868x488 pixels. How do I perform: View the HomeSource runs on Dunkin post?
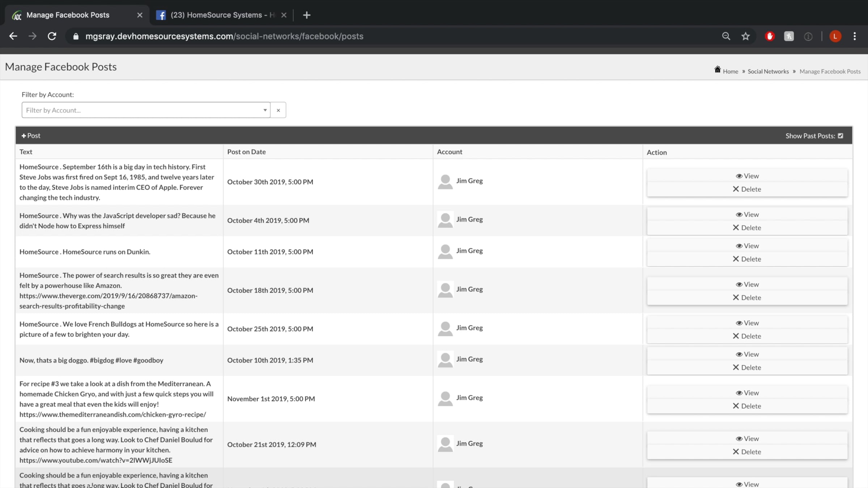tap(747, 246)
